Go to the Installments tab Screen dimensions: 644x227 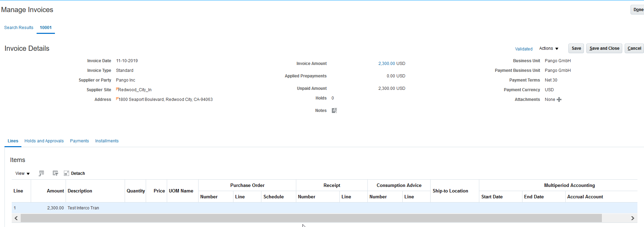pos(107,141)
